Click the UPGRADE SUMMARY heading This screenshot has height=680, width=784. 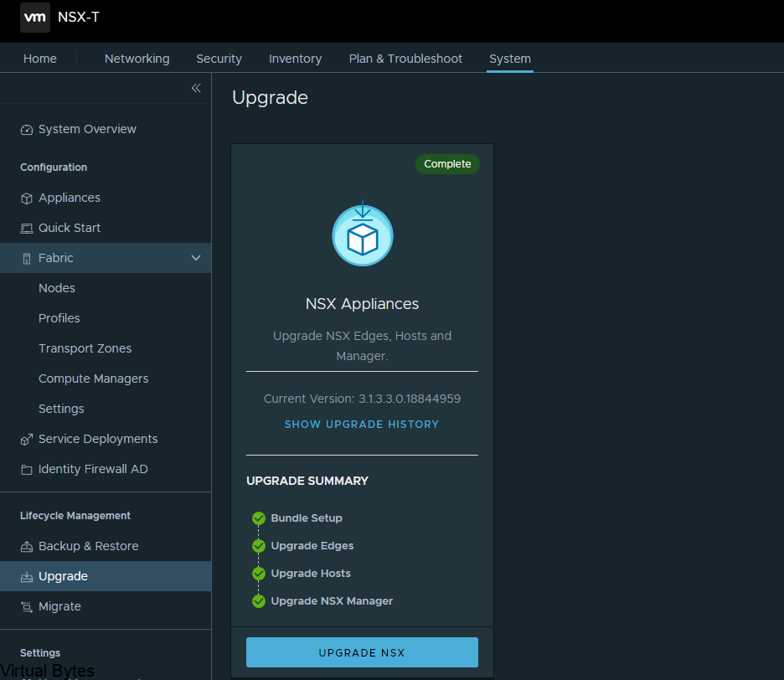point(307,481)
